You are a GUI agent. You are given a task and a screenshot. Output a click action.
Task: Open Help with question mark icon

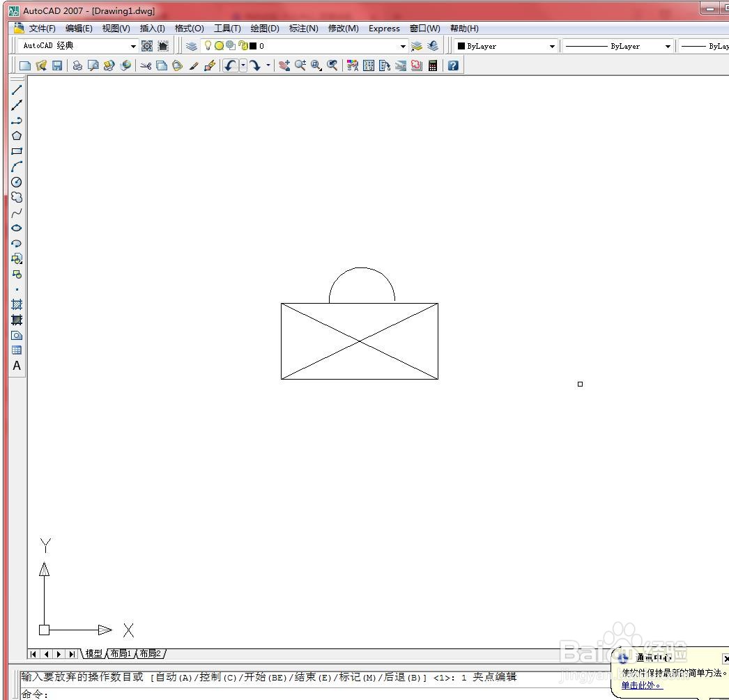coord(453,66)
